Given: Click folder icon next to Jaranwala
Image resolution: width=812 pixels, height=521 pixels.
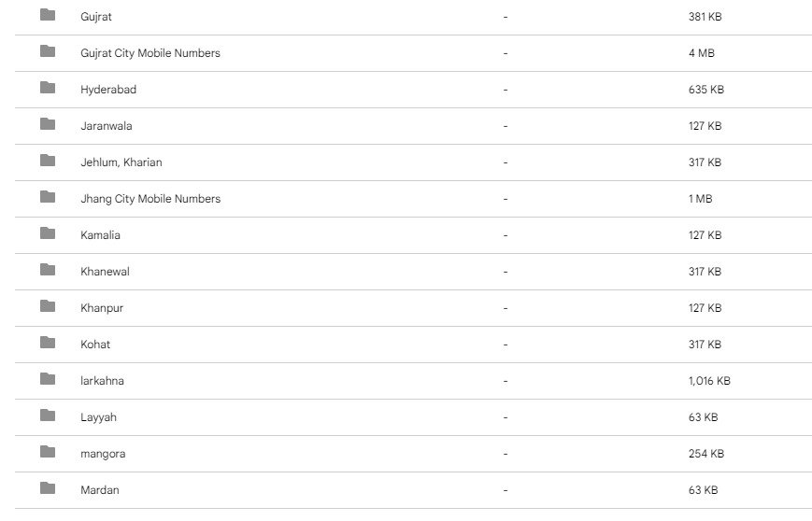Looking at the screenshot, I should 48,124.
